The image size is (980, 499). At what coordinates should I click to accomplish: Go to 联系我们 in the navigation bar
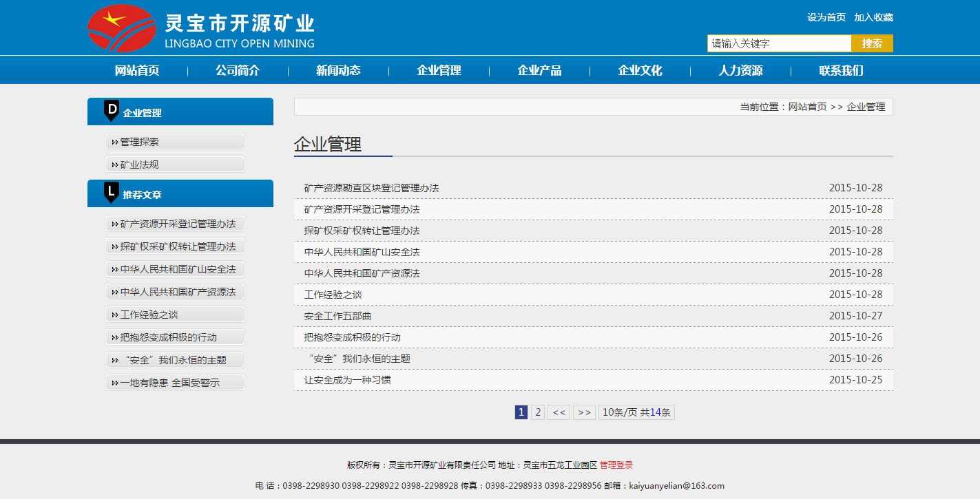coord(841,70)
